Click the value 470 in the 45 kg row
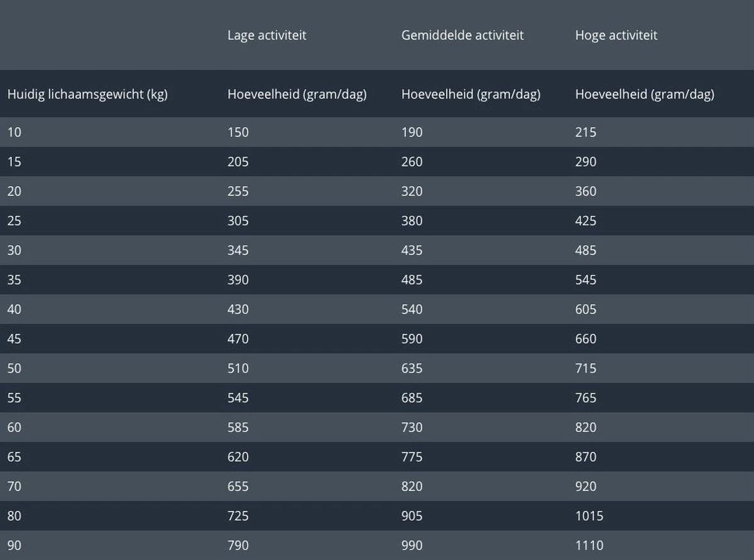The image size is (754, 560). click(x=238, y=339)
